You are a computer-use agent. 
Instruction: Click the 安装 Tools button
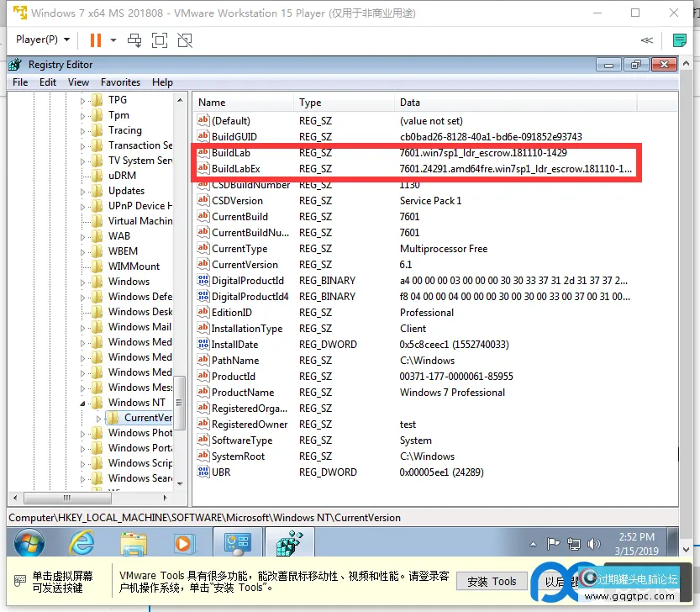pos(492,582)
